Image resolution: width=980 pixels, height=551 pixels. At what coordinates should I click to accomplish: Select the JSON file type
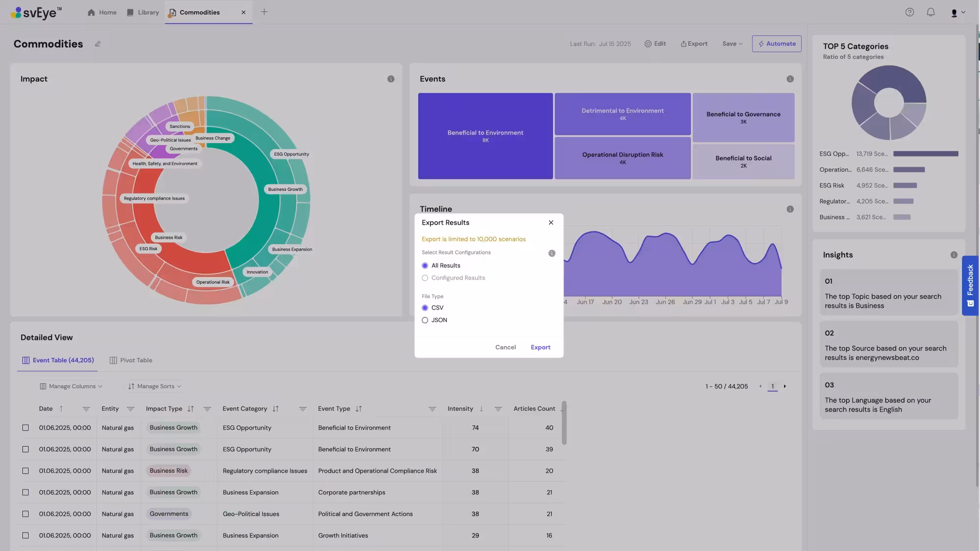point(425,320)
